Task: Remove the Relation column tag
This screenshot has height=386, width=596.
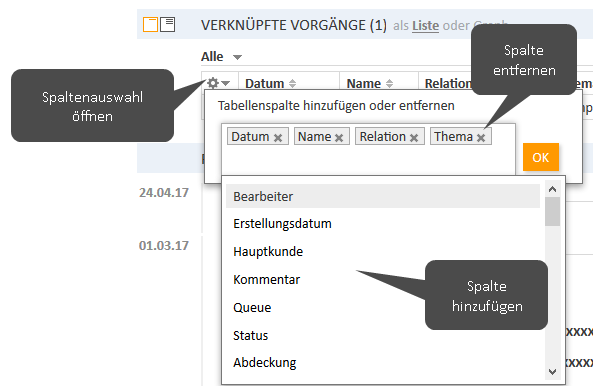Action: pos(414,138)
